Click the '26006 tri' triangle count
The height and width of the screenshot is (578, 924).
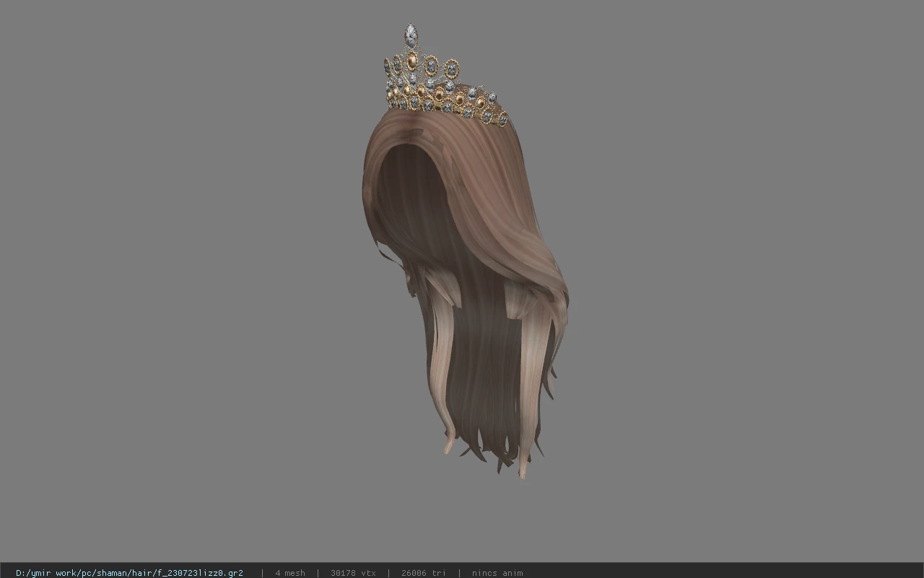(x=423, y=573)
